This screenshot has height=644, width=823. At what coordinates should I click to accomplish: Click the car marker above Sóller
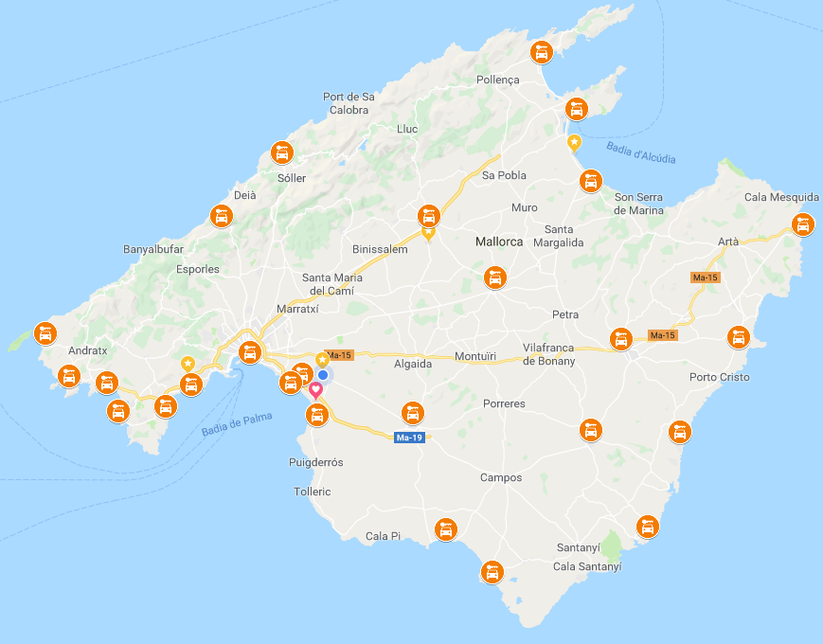(x=282, y=152)
